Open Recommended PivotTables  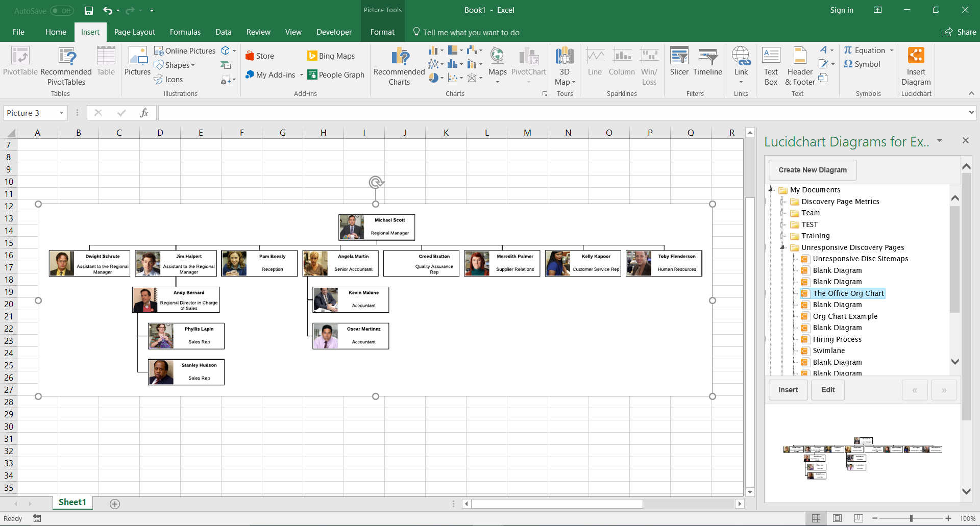pos(66,66)
